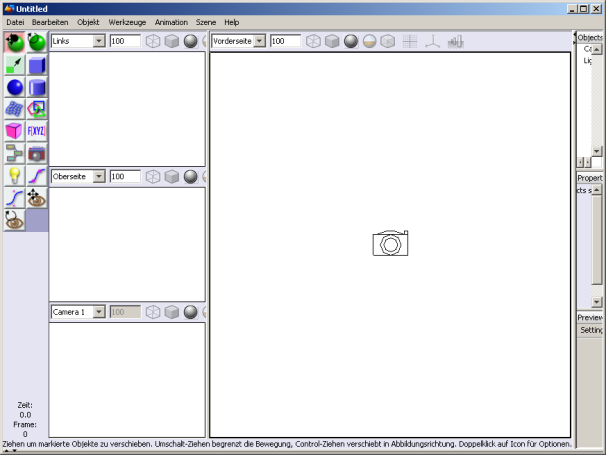The height and width of the screenshot is (455, 606).
Task: Enable smooth sphere display in Vorderseite view
Action: point(351,41)
